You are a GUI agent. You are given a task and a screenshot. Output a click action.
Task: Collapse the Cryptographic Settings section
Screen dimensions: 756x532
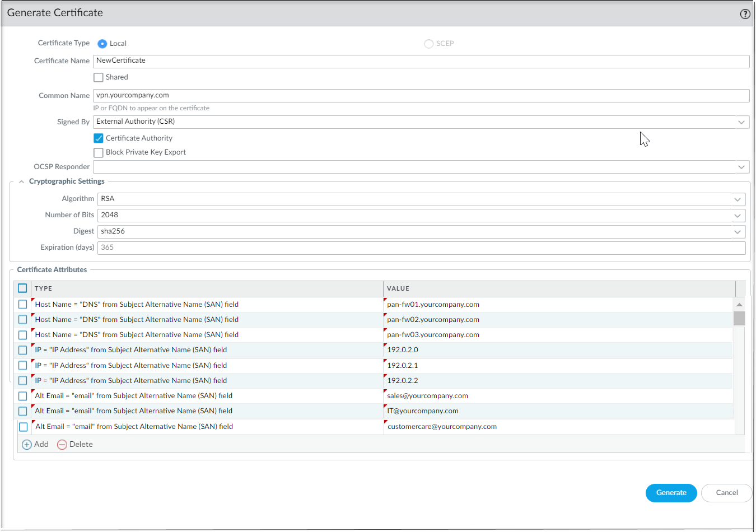21,181
